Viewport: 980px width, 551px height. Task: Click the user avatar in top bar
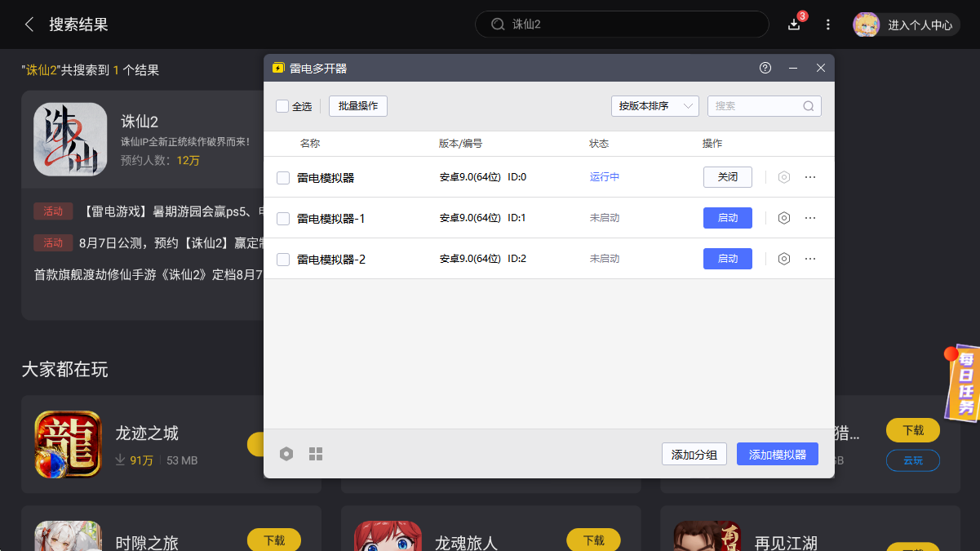(x=866, y=24)
